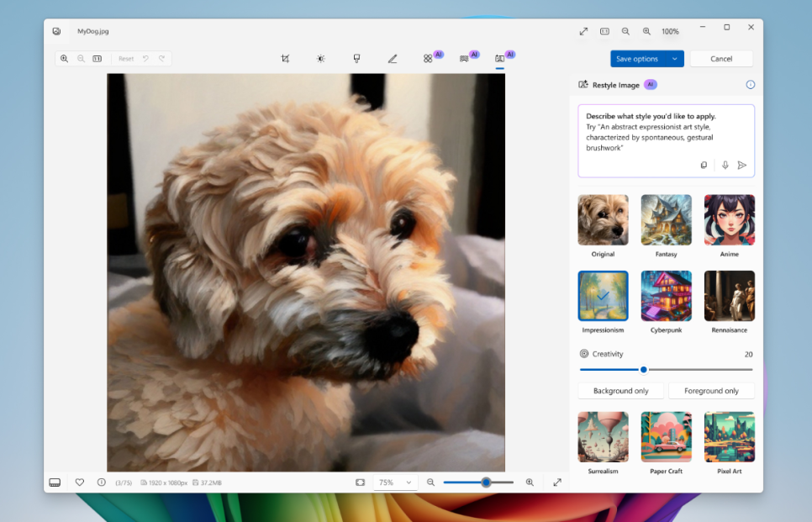The height and width of the screenshot is (522, 812).
Task: Open file info icon in the bottom bar
Action: [102, 482]
